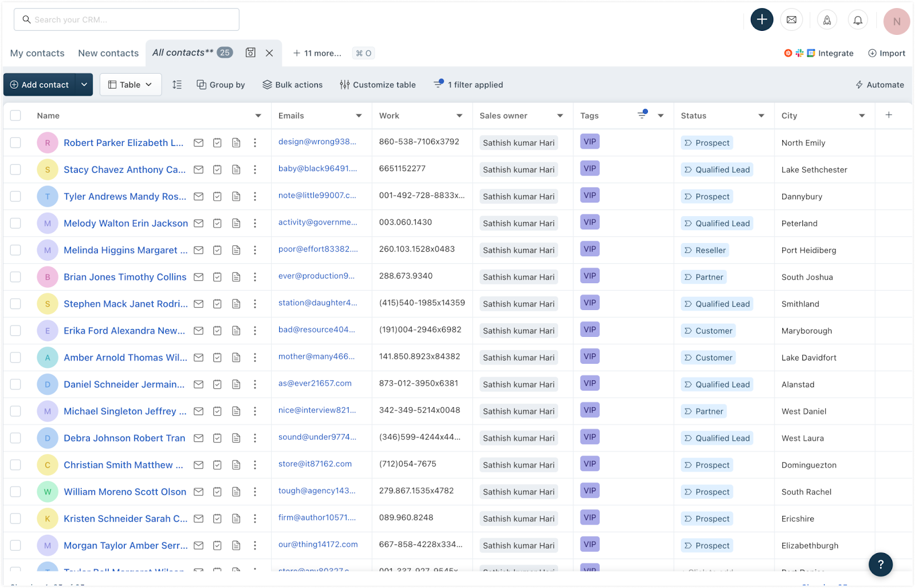Send email to Robert Parker row icon
The height and width of the screenshot is (588, 915).
(198, 143)
